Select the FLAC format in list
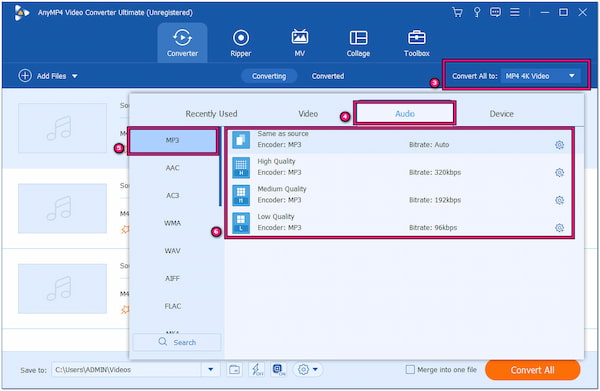The height and width of the screenshot is (391, 600). (173, 306)
